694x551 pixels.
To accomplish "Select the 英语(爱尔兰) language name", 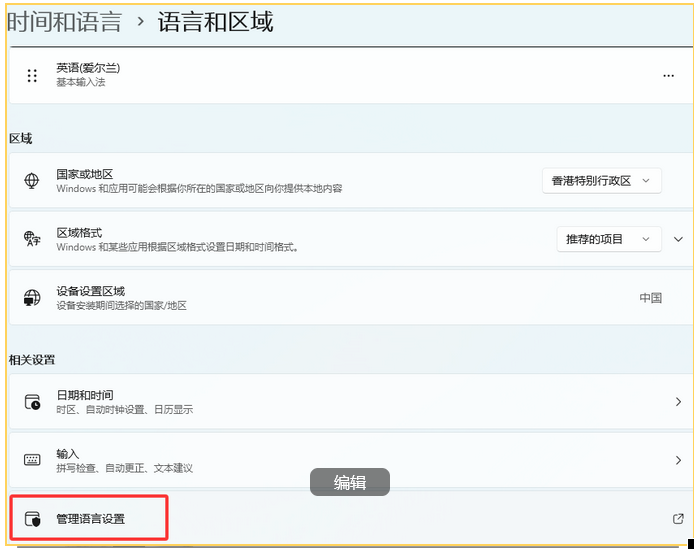I will click(x=88, y=68).
